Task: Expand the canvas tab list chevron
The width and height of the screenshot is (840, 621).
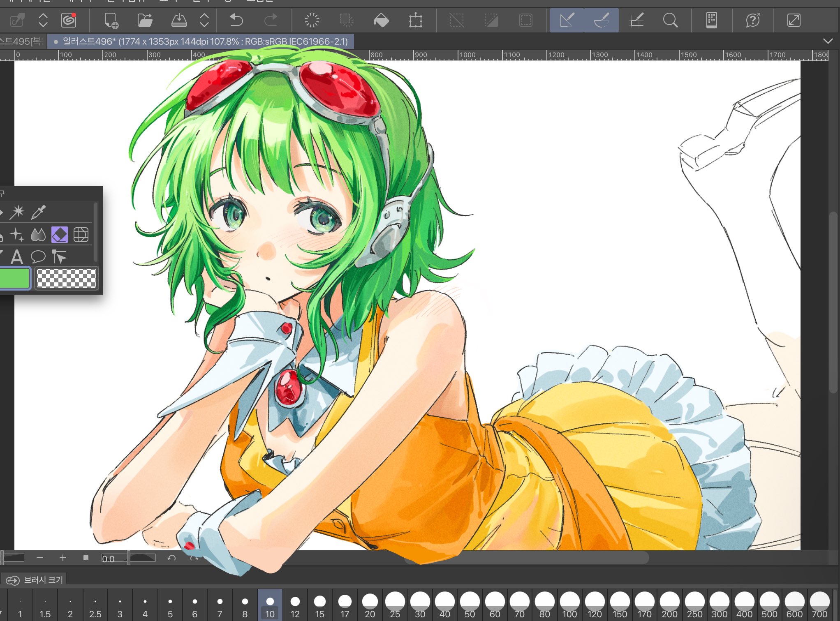Action: 828,41
